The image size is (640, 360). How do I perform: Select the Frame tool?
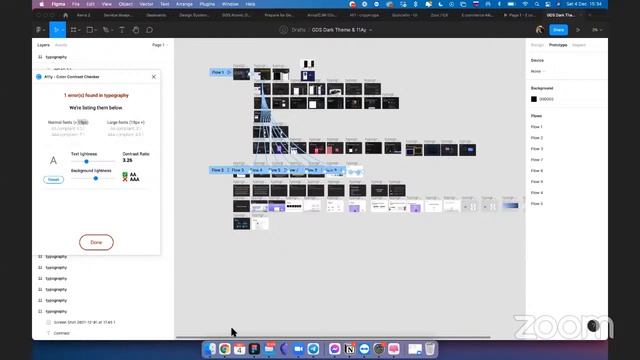pyautogui.click(x=73, y=30)
